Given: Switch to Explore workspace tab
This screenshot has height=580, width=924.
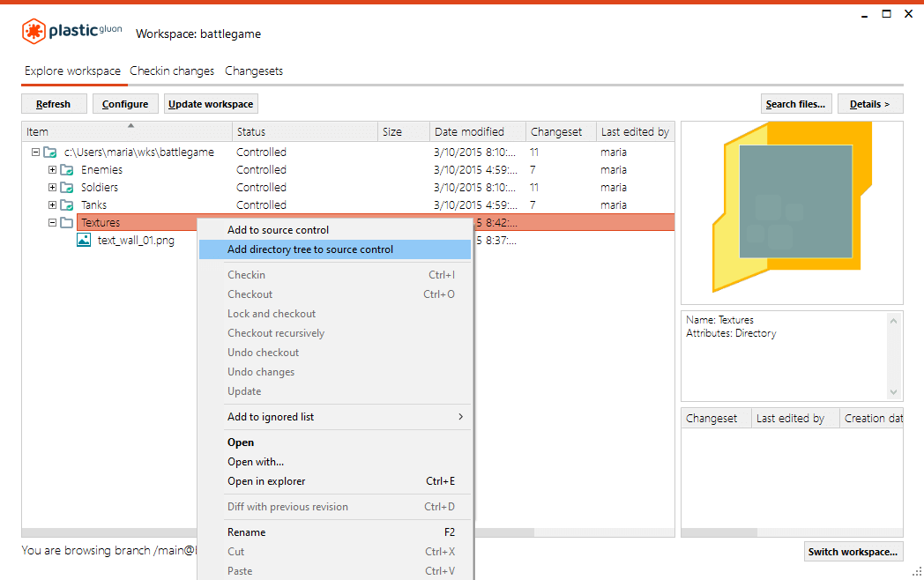Looking at the screenshot, I should pos(72,71).
